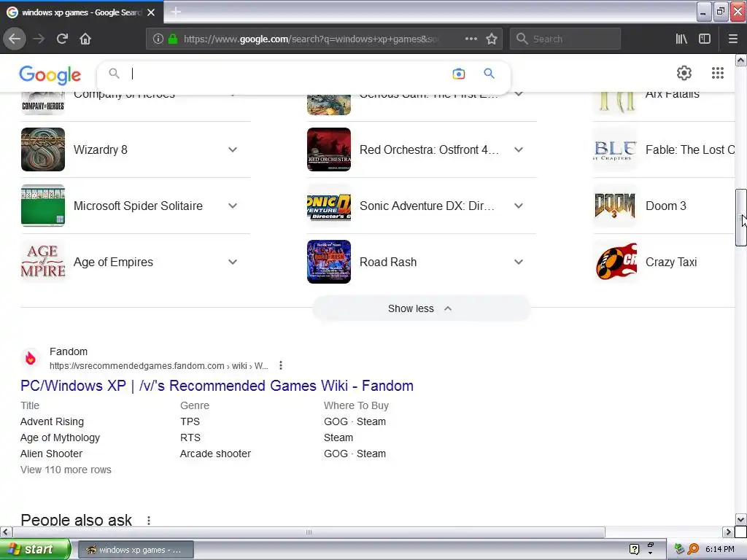Screen dimensions: 747x560
Task: Focus the Google search input field
Action: pyautogui.click(x=286, y=74)
